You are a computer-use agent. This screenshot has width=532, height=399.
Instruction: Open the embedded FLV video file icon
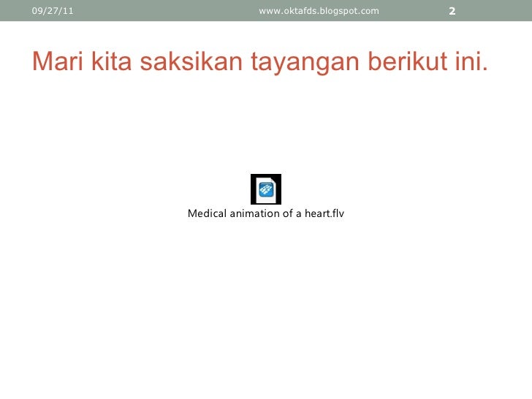[266, 189]
